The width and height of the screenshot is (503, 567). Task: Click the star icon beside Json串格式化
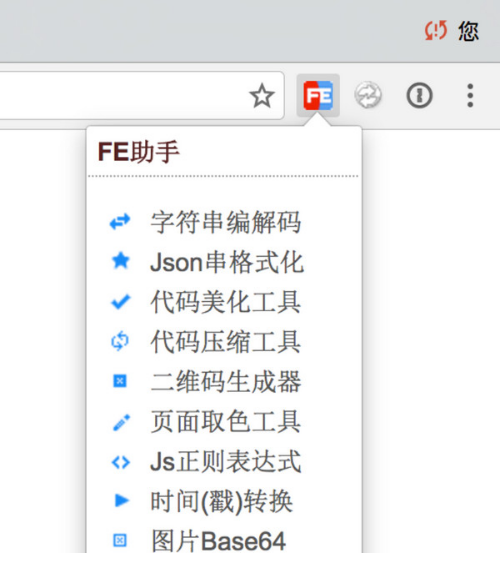coord(120,261)
